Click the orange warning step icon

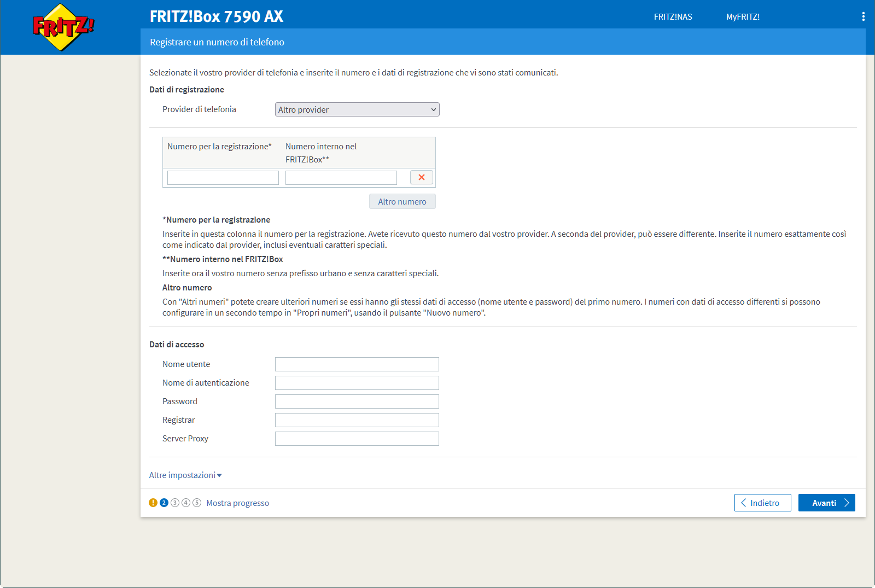click(x=153, y=503)
